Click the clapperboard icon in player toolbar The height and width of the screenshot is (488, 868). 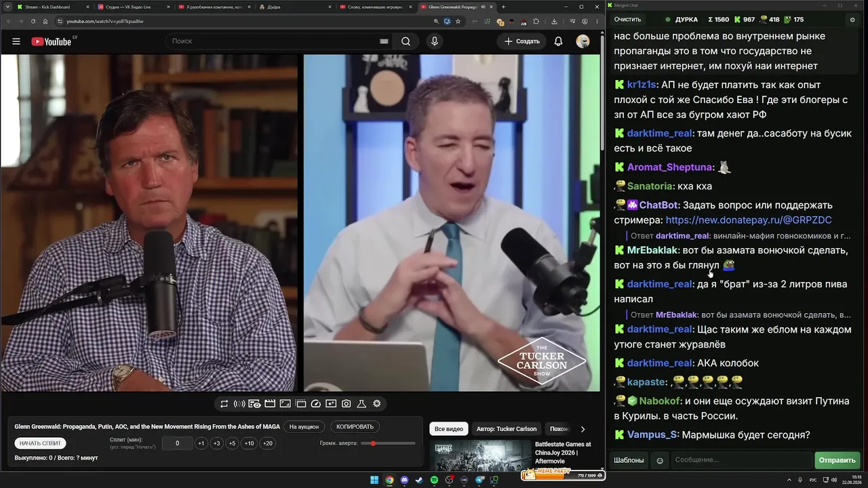(x=270, y=404)
